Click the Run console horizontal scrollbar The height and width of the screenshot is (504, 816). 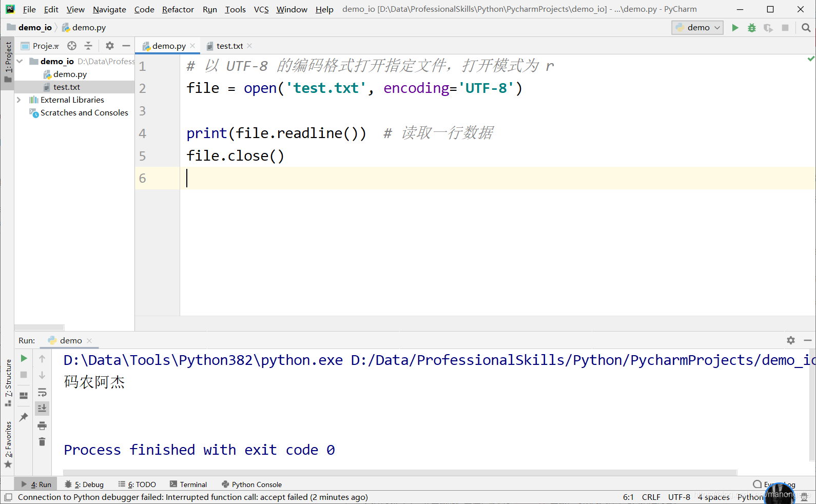pyautogui.click(x=400, y=472)
